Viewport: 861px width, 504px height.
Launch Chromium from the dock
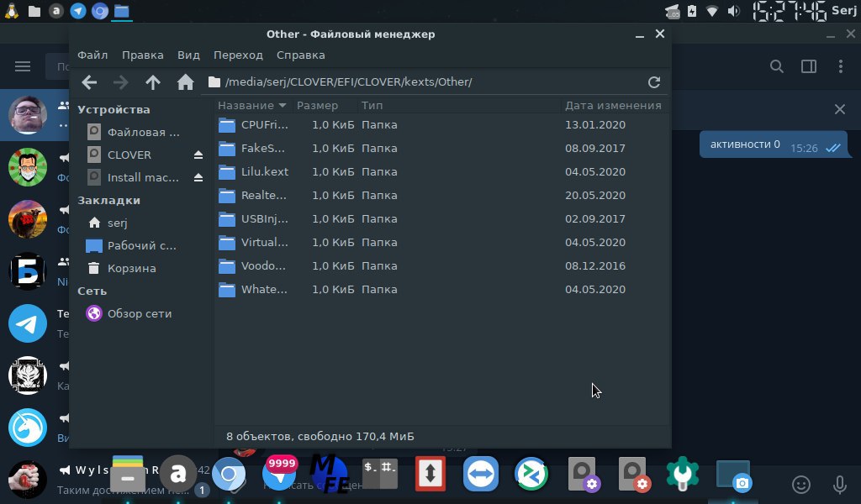coord(229,475)
